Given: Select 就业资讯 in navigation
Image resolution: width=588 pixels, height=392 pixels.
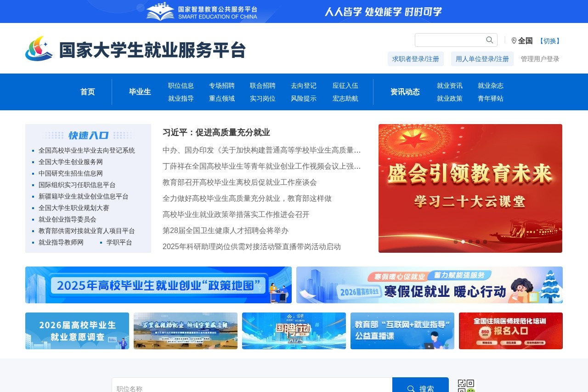Looking at the screenshot, I should pos(450,85).
